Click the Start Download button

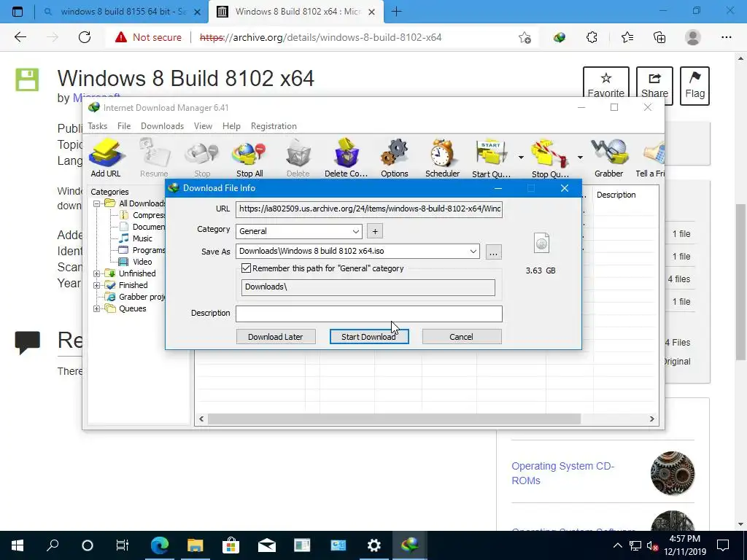pos(368,337)
